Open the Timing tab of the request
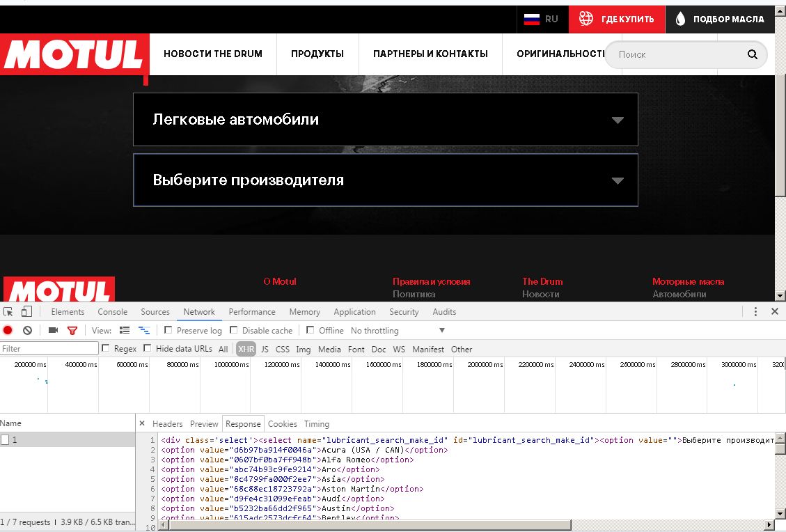Viewport: 786px width, 532px height. [316, 423]
